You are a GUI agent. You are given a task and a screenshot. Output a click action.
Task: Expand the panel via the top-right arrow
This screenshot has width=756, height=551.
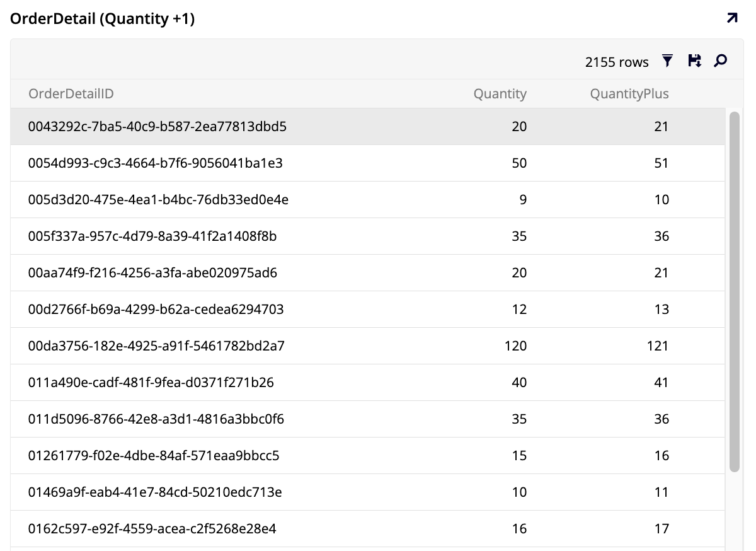(731, 18)
